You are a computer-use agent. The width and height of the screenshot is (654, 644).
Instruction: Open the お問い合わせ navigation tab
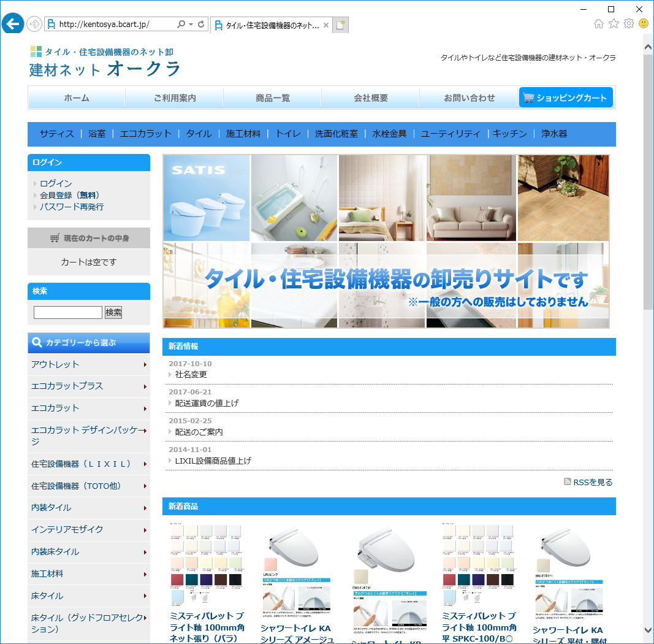(470, 98)
